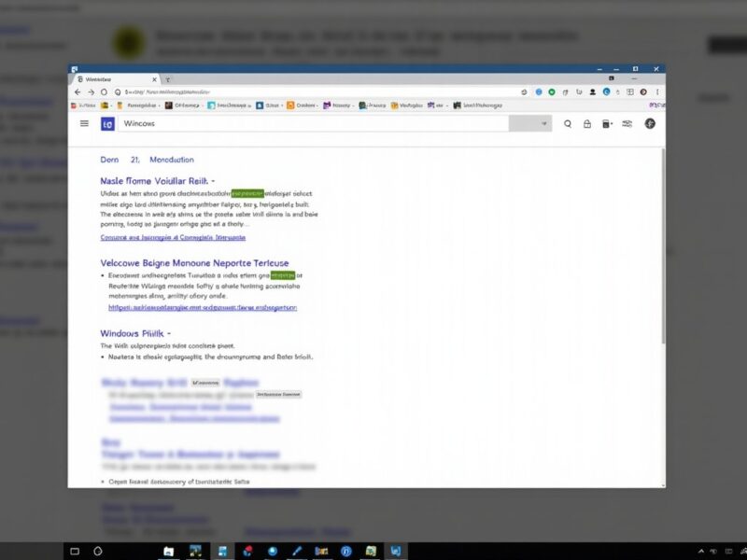Click into the Wincows search field
The width and height of the screenshot is (747, 560).
pos(314,124)
